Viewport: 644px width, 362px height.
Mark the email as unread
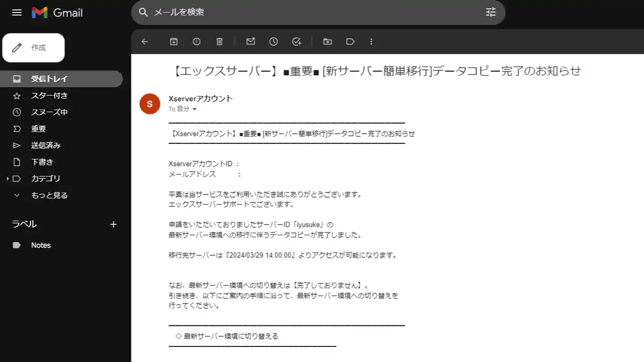[x=251, y=42]
